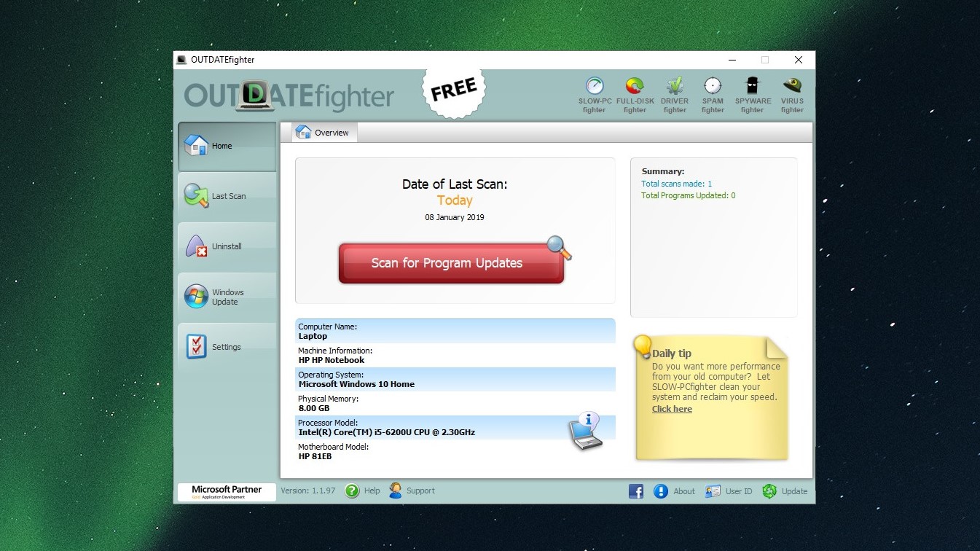Click the '8.00 GB' memory value

[314, 409]
